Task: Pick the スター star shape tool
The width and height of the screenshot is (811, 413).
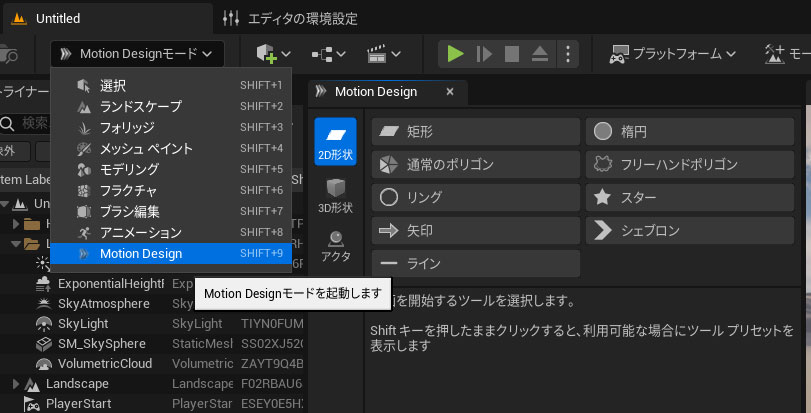Action: coord(690,197)
